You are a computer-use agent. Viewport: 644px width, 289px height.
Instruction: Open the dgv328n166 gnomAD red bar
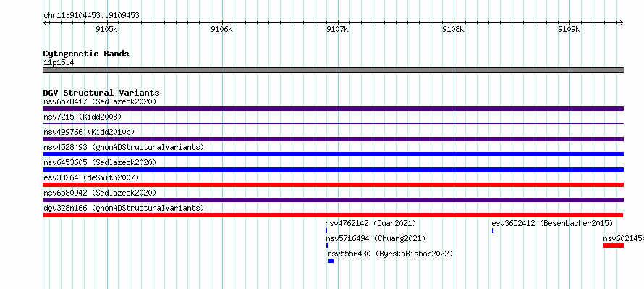click(x=333, y=215)
